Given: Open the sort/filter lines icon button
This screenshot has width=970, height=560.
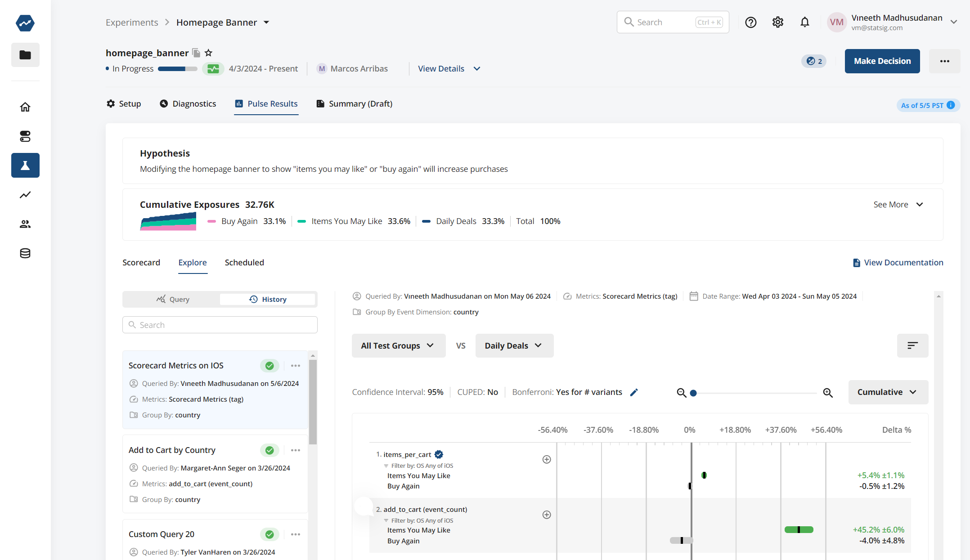Looking at the screenshot, I should tap(912, 345).
